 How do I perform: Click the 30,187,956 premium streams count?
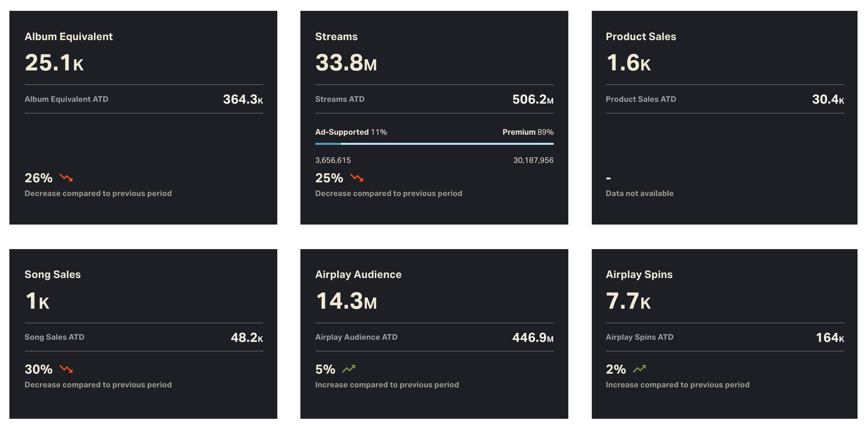pyautogui.click(x=533, y=160)
